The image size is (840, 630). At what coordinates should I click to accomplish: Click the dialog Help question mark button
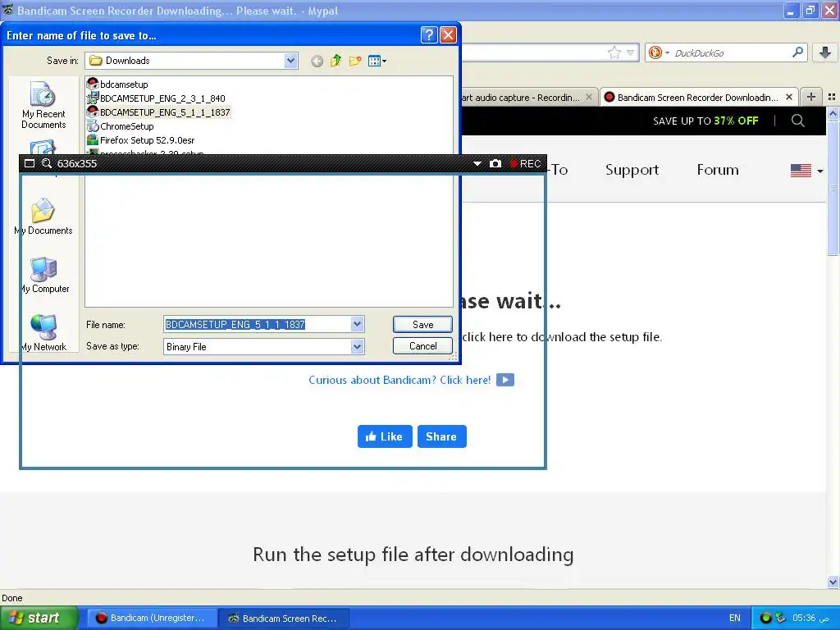tap(428, 35)
